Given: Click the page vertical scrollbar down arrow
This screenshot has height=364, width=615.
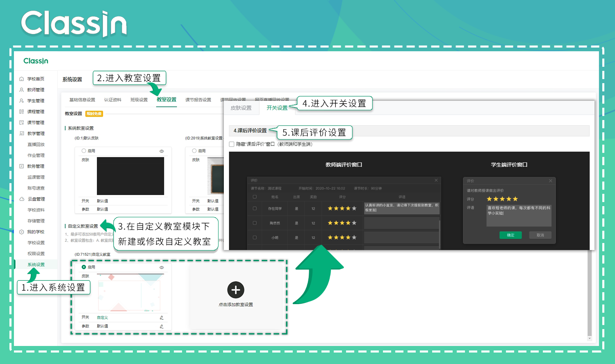Looking at the screenshot, I should 590,339.
